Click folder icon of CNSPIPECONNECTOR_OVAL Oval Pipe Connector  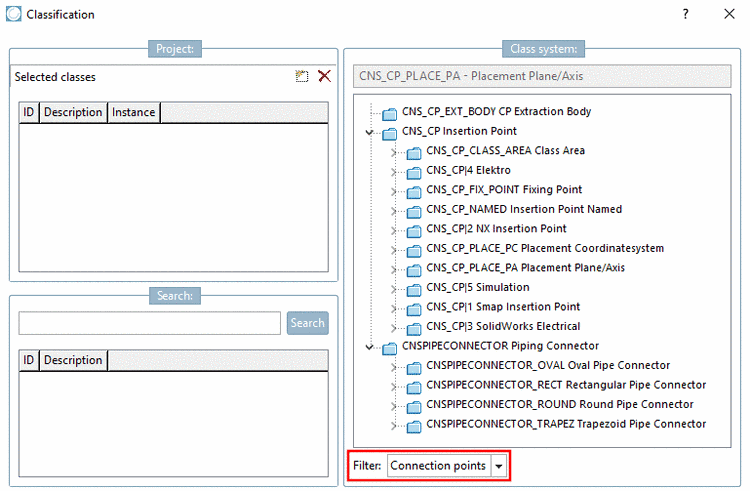click(414, 368)
